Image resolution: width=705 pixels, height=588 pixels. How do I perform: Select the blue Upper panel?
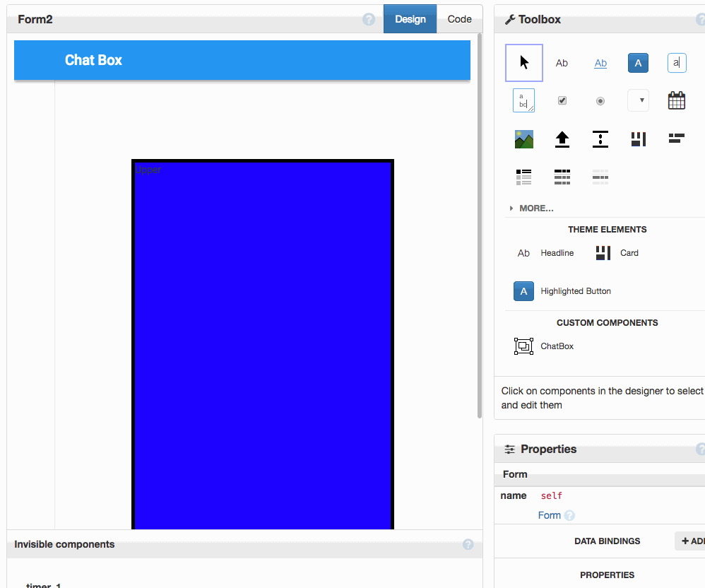point(263,344)
